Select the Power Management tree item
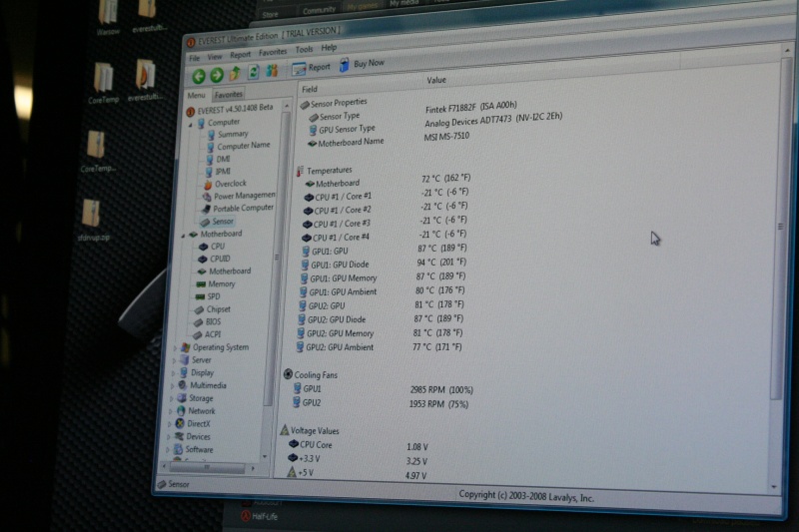 (x=239, y=196)
